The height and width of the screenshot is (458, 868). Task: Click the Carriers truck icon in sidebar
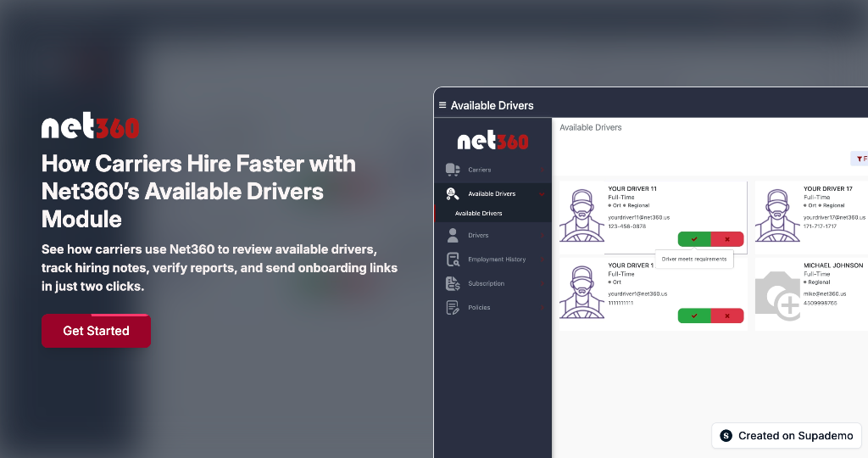click(453, 170)
